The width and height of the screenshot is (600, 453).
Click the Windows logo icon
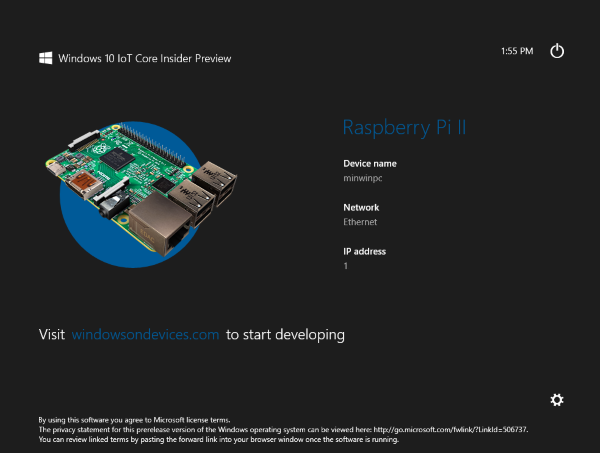pos(46,58)
